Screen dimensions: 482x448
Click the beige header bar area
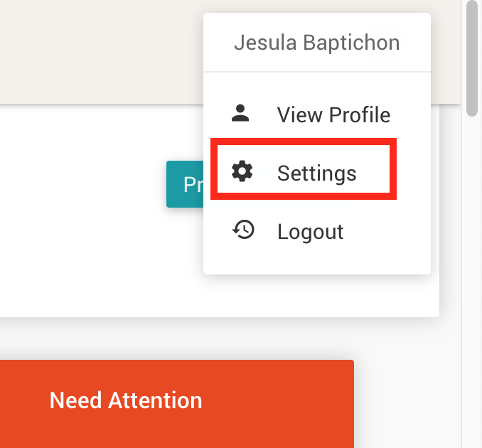click(100, 50)
